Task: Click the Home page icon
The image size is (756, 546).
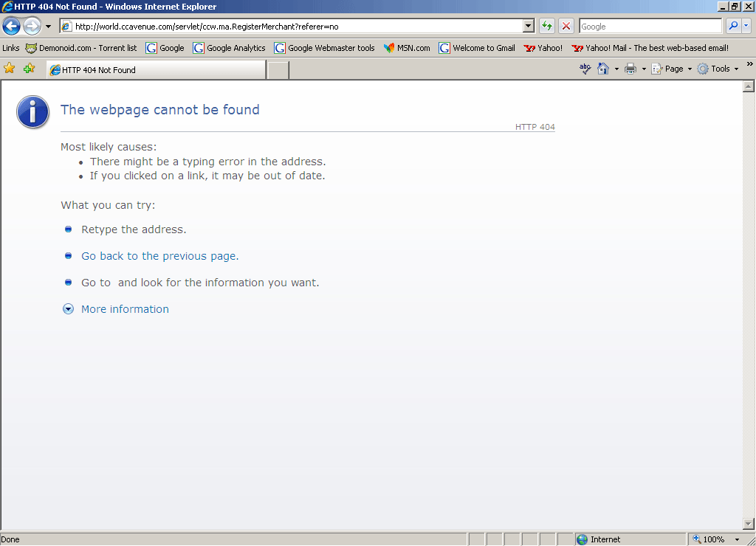Action: click(x=603, y=69)
